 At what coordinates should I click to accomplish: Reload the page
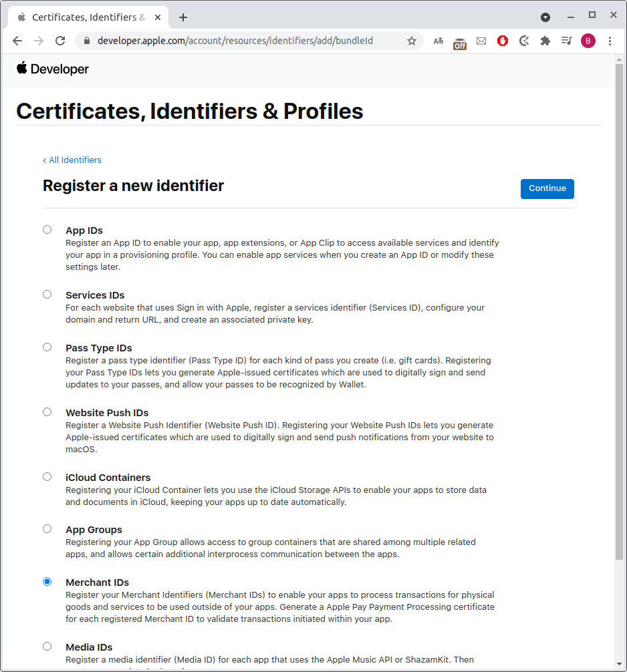60,41
